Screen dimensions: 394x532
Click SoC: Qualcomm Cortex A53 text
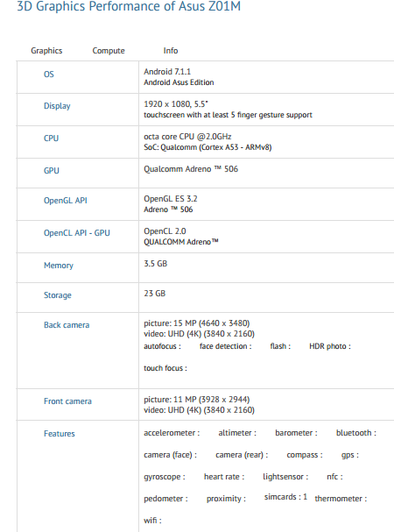point(208,147)
